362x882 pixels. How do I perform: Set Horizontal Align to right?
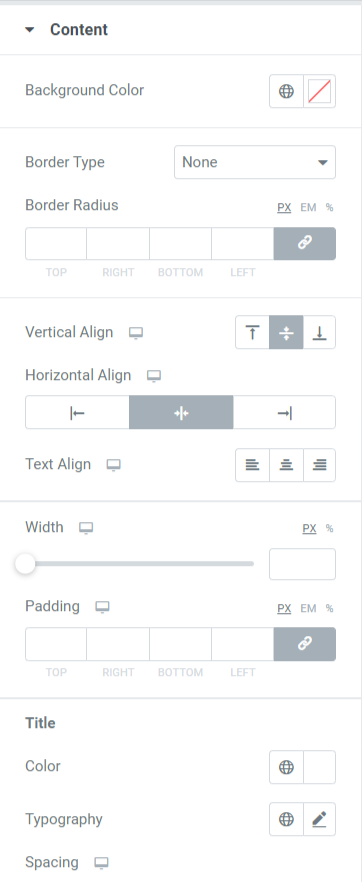tap(284, 413)
